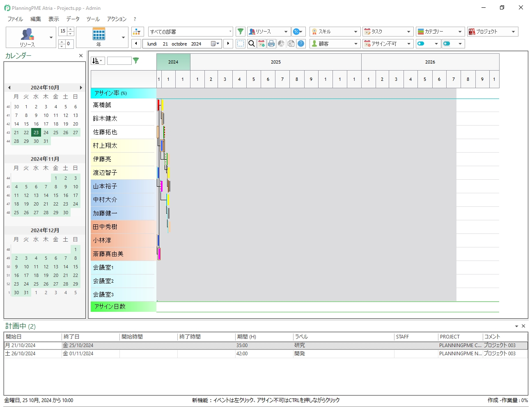The image size is (532, 407).
Task: Select the gray task bar on the 加藤健一 row
Action: (168, 213)
